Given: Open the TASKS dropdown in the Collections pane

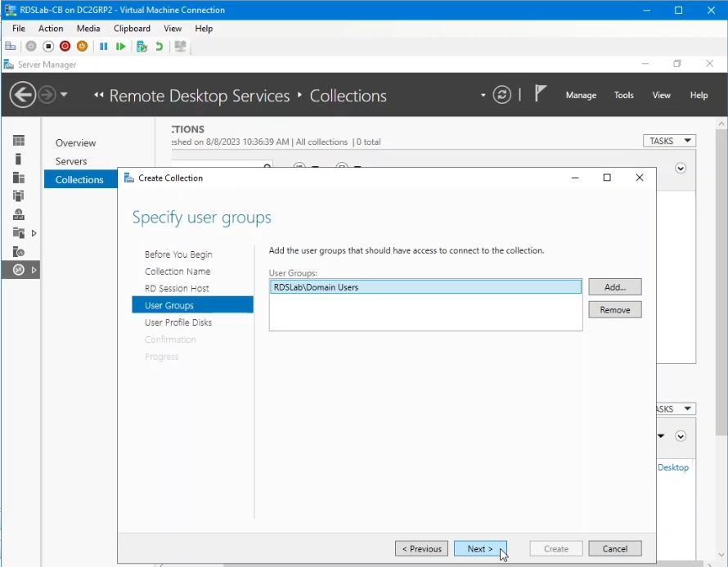Looking at the screenshot, I should point(669,140).
